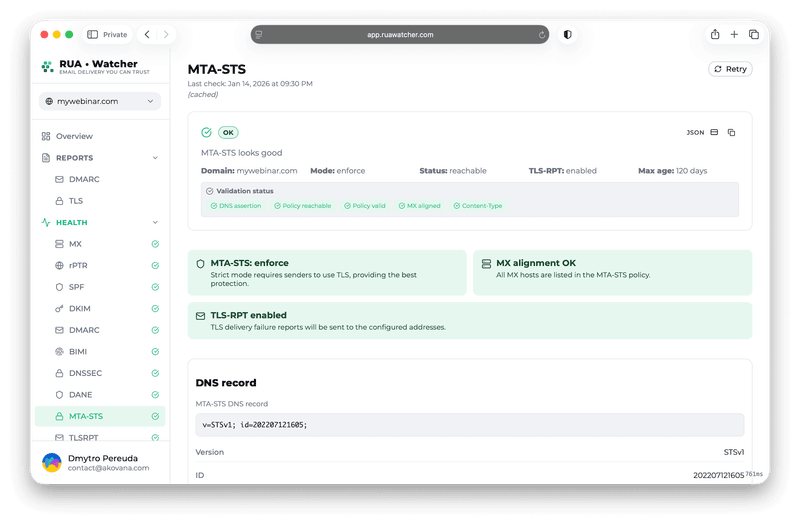This screenshot has height=524, width=800.
Task: Click the RUA Watcher logo
Action: click(x=96, y=66)
